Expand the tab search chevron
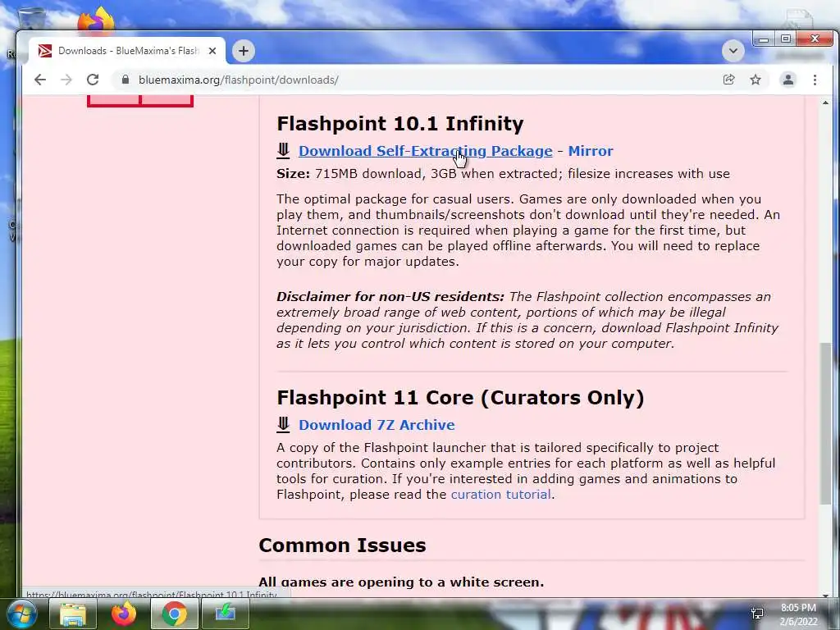 click(733, 51)
